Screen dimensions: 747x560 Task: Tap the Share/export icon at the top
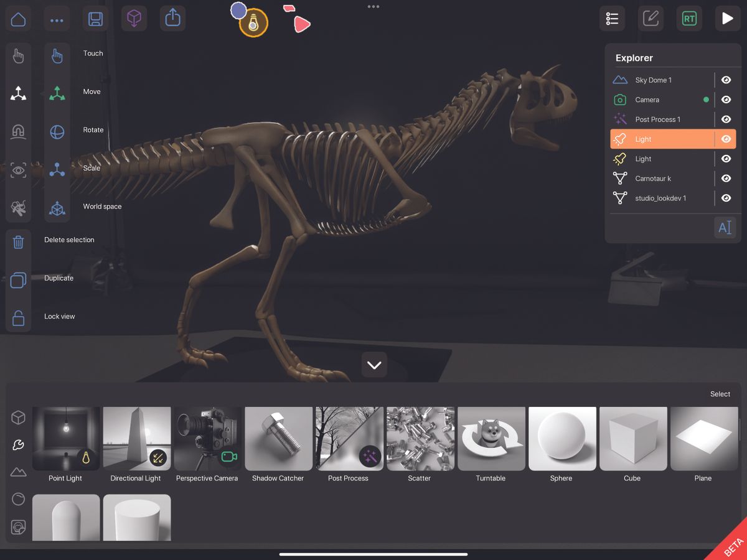point(172,18)
